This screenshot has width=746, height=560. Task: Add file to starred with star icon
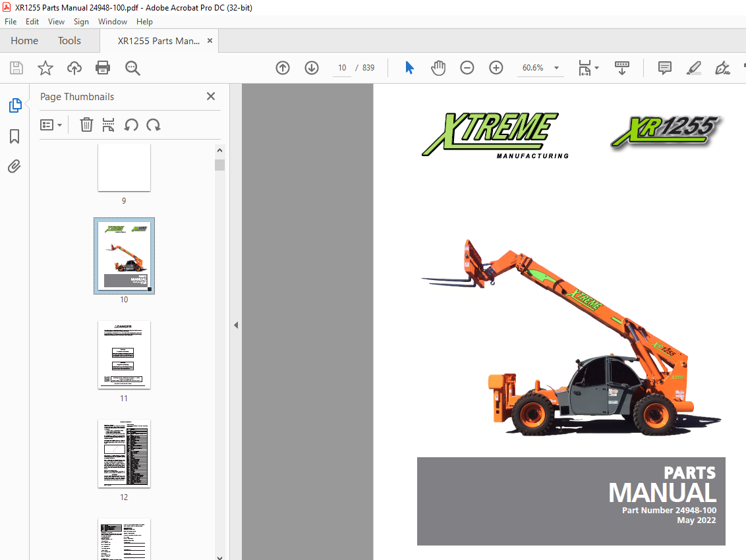[x=45, y=68]
